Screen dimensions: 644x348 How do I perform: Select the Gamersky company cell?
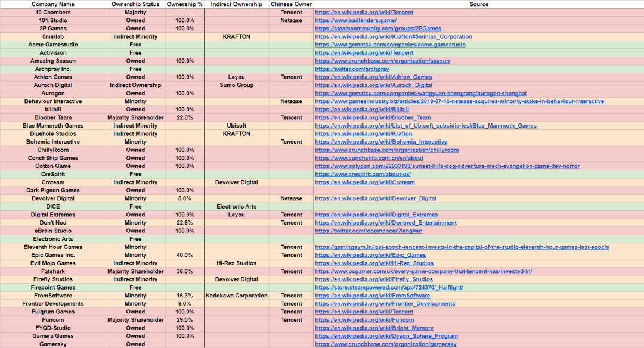pyautogui.click(x=53, y=344)
